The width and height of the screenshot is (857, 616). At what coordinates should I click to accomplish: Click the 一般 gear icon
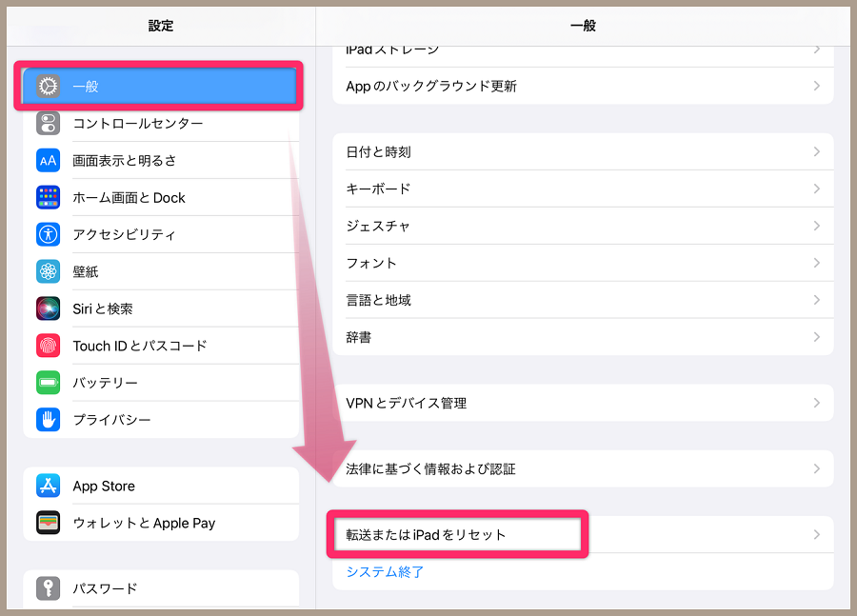pyautogui.click(x=49, y=87)
